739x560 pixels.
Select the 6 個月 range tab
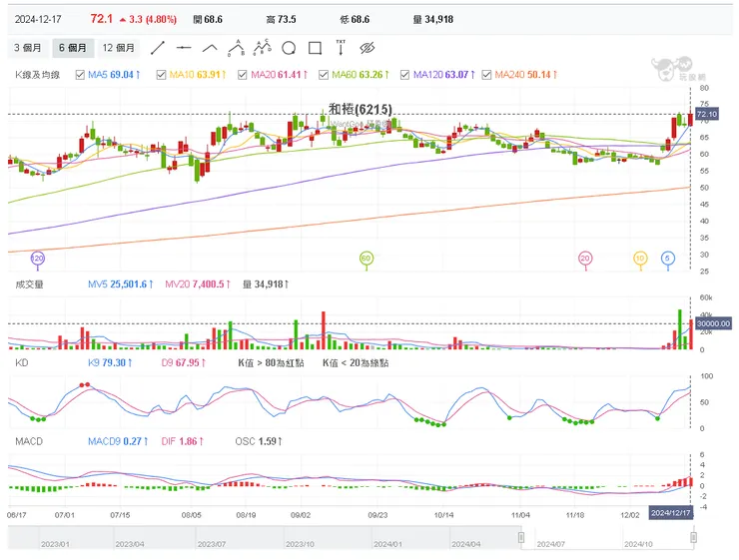(72, 48)
